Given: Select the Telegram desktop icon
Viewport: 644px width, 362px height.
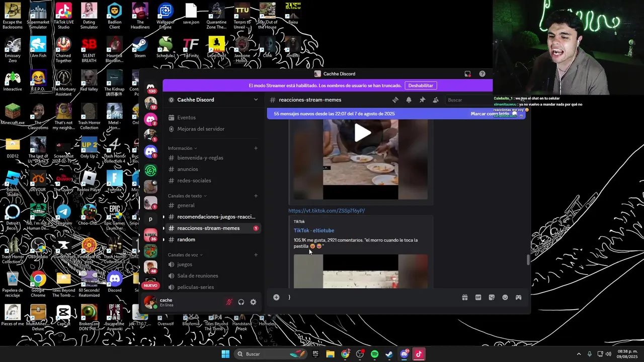Looking at the screenshot, I should coord(63,215).
